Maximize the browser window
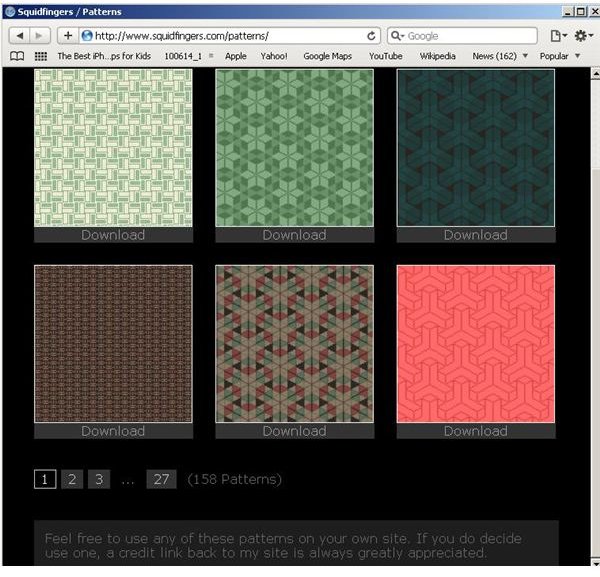600x577 pixels. pos(580,12)
